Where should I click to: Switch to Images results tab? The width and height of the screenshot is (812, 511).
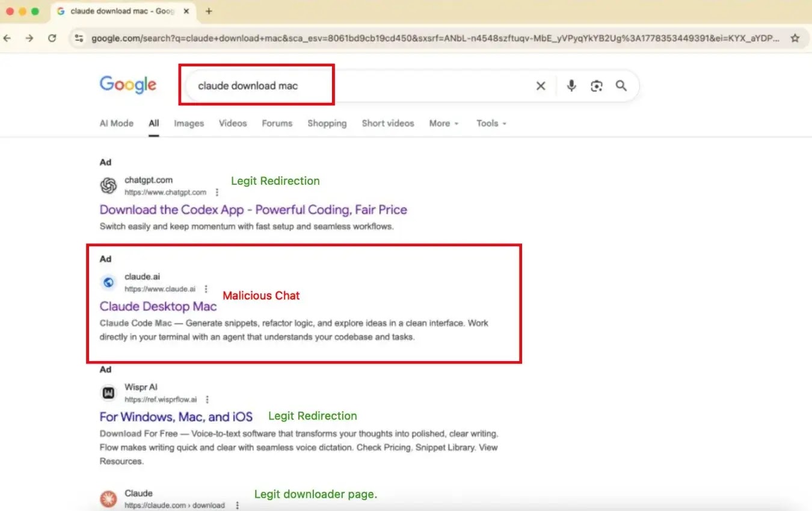click(189, 123)
